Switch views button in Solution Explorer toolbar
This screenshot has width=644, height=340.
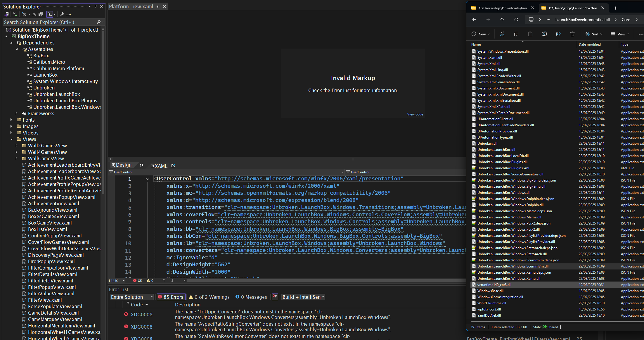(x=6, y=14)
